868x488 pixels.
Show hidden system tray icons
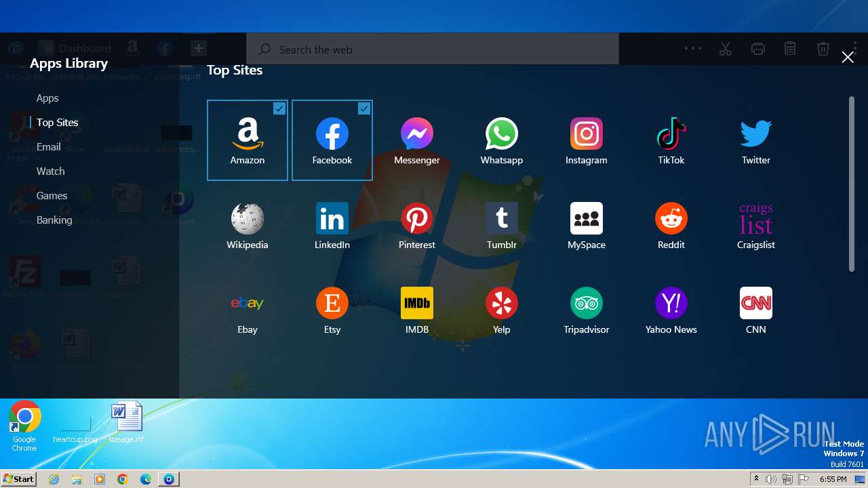click(x=757, y=479)
